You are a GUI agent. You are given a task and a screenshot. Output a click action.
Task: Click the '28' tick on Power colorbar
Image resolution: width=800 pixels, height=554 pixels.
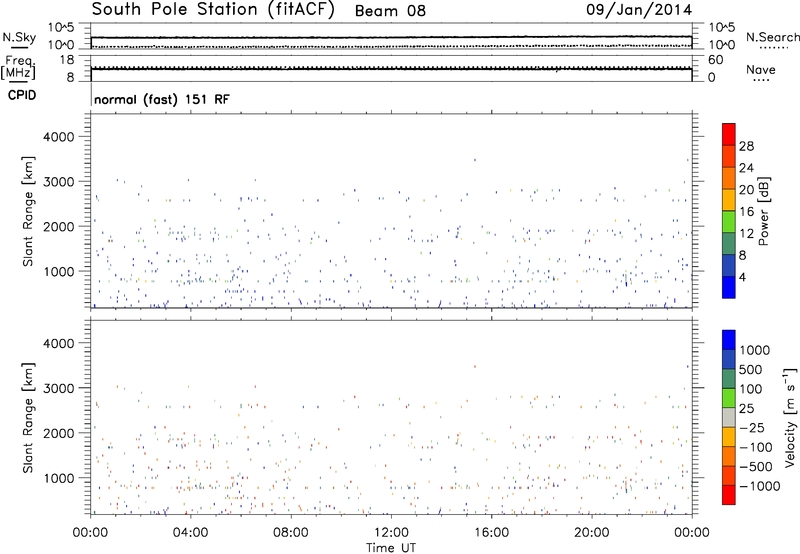[746, 146]
